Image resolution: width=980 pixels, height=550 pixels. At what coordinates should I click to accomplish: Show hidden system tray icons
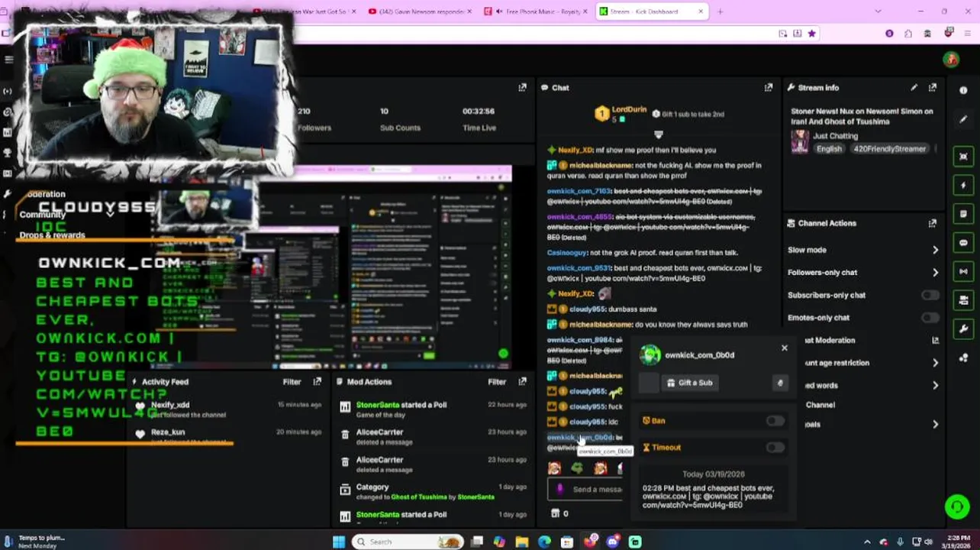click(867, 542)
